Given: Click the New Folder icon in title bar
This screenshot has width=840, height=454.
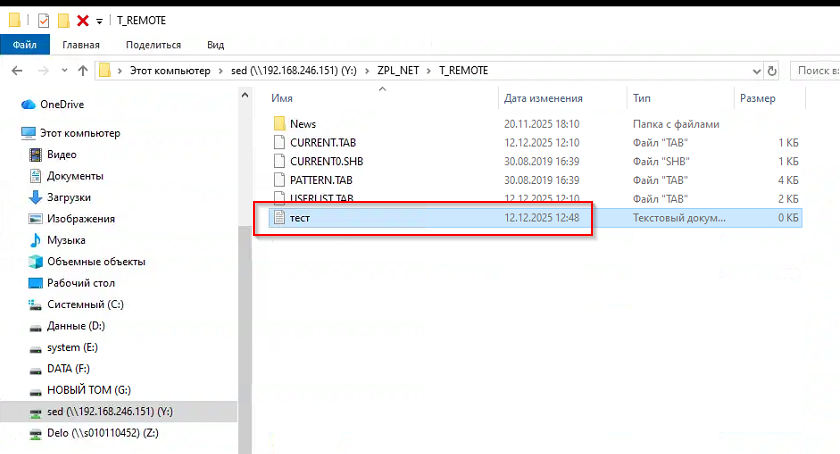Looking at the screenshot, I should [x=63, y=20].
